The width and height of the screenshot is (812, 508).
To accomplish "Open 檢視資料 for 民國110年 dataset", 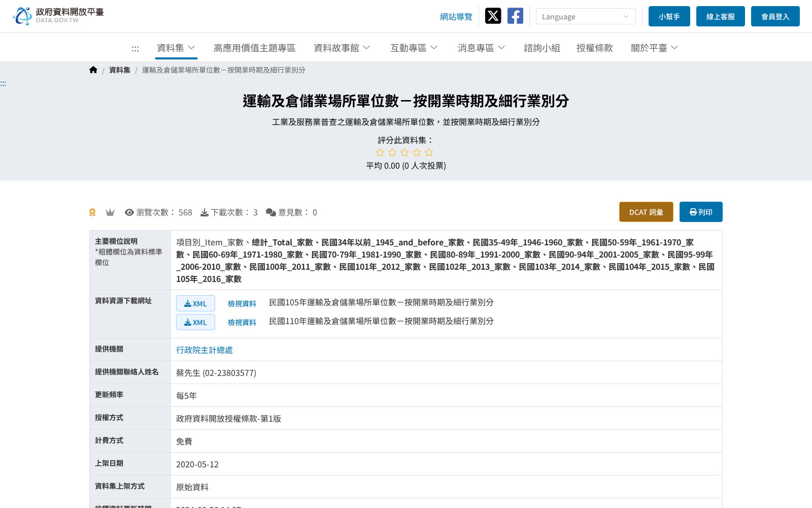I will pos(242,323).
